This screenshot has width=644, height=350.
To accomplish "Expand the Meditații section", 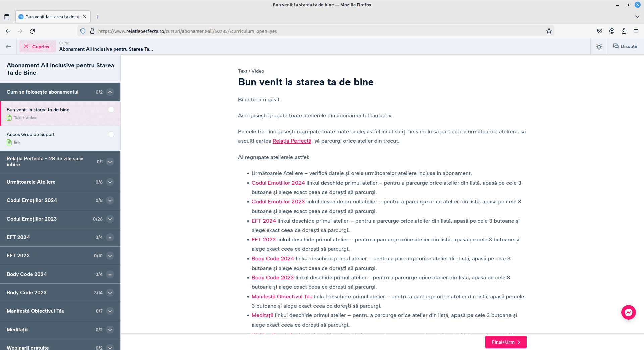I will (x=110, y=330).
